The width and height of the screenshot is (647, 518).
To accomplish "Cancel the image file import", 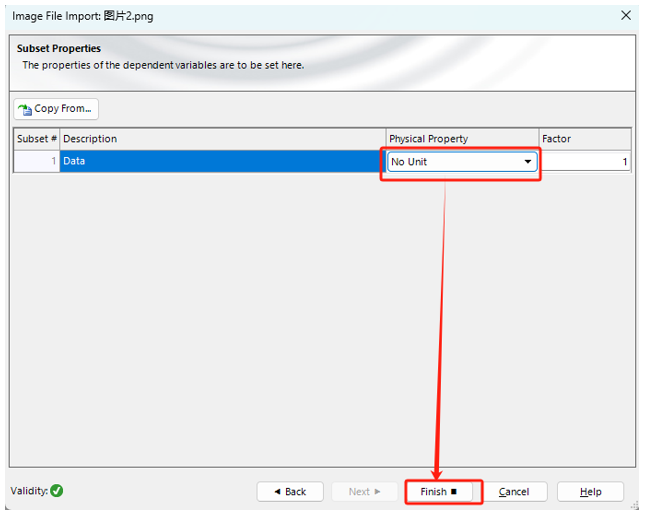I will pos(514,492).
